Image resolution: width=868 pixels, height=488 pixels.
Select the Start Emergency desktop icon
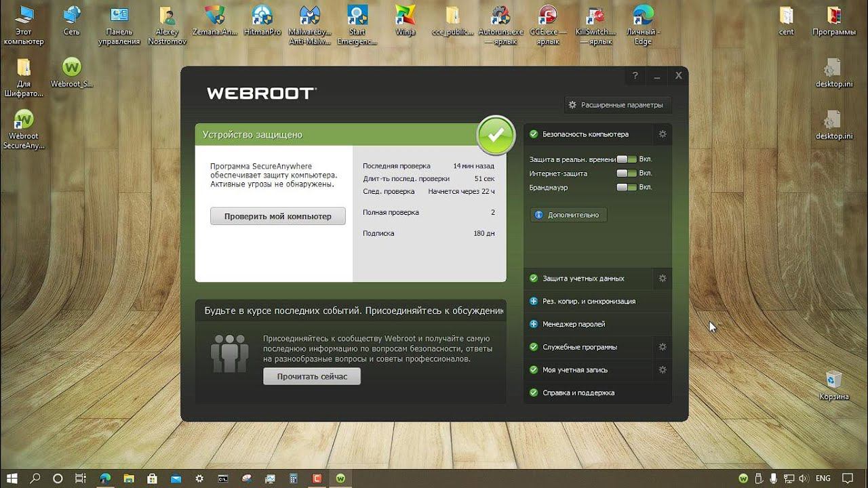(x=357, y=26)
